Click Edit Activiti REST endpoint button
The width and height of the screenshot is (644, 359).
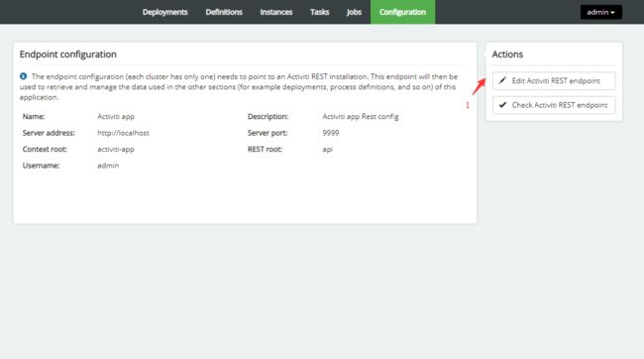coord(554,80)
